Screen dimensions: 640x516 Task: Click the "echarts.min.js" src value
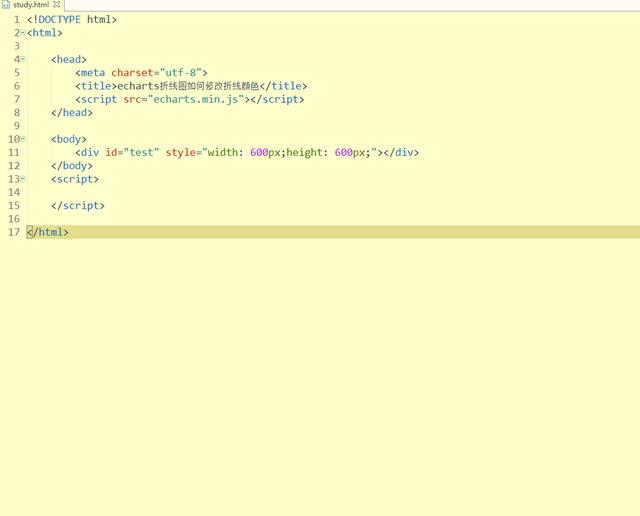(x=196, y=99)
